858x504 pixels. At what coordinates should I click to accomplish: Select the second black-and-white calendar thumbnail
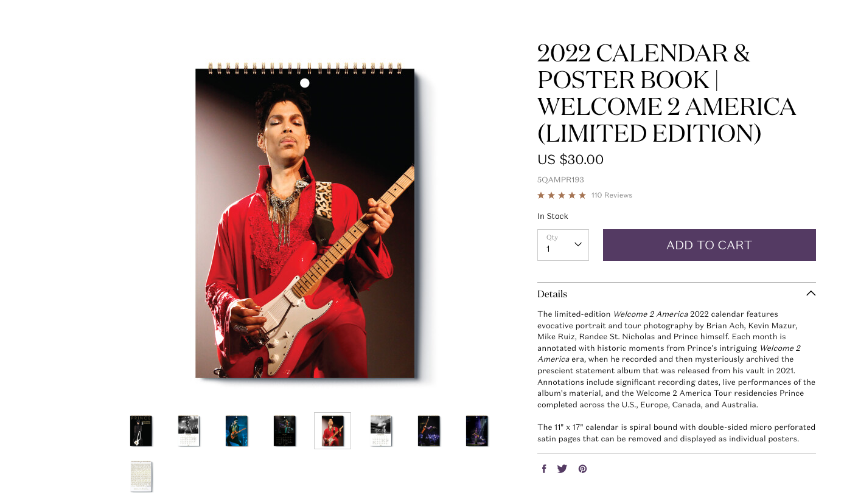189,431
